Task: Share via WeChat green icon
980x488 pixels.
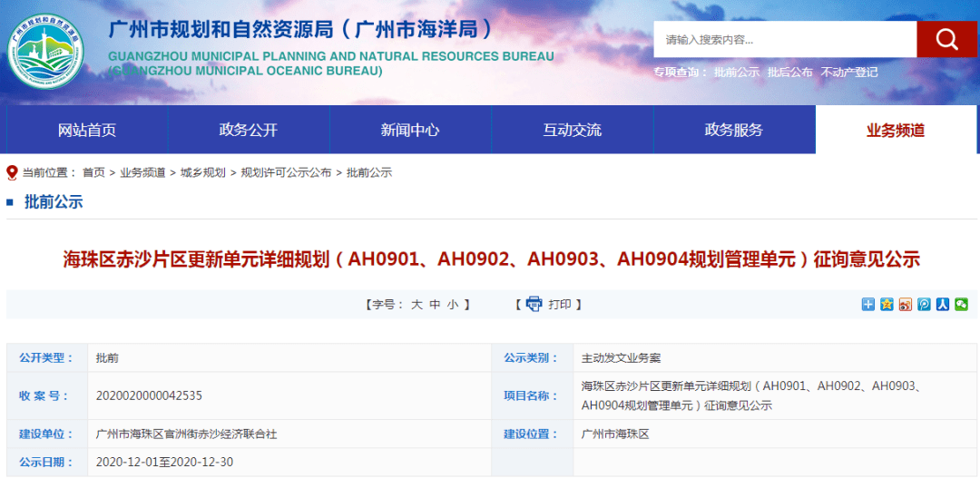Action: click(x=962, y=304)
